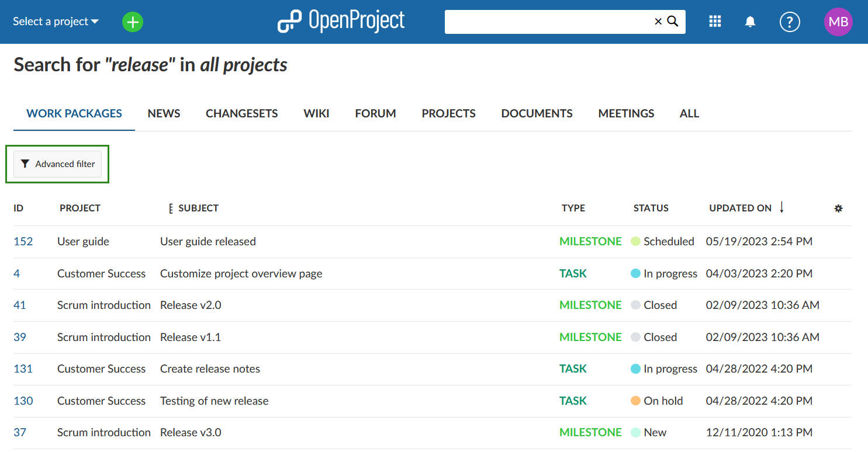The image size is (868, 452).
Task: Click the MB user avatar
Action: [x=838, y=22]
